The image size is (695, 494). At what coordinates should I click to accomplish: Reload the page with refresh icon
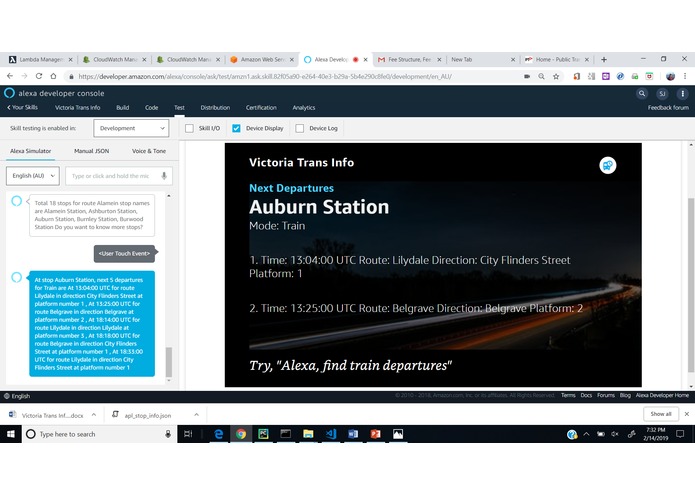pos(39,76)
